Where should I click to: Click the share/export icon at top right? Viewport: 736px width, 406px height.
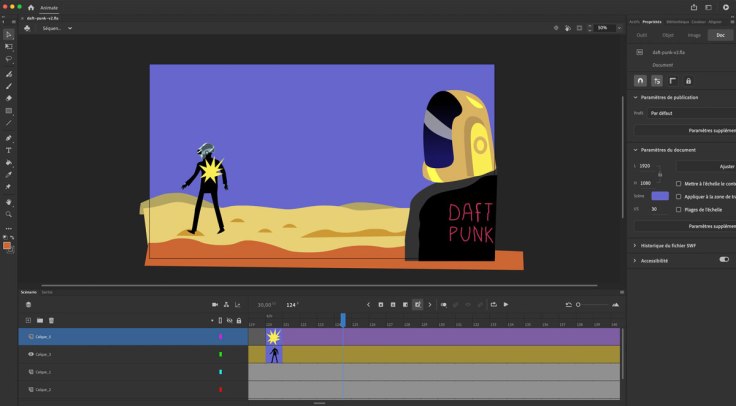point(694,8)
